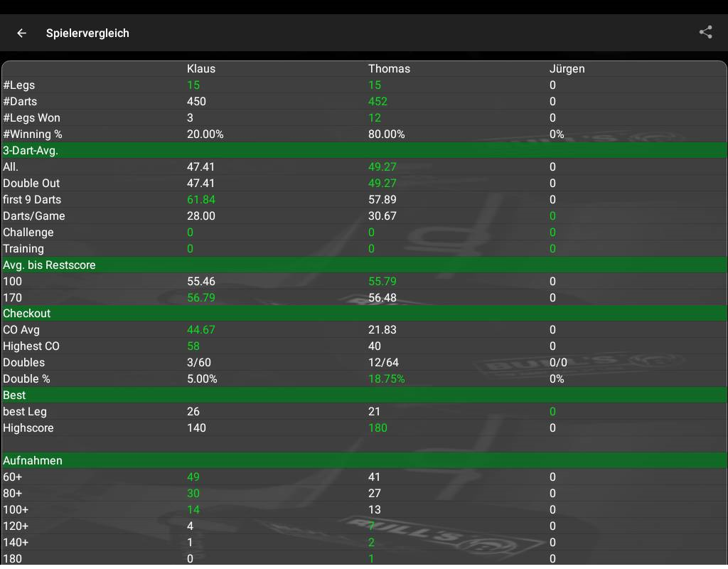728x569 pixels.
Task: Tap the Highest CO row label
Action: pos(31,346)
